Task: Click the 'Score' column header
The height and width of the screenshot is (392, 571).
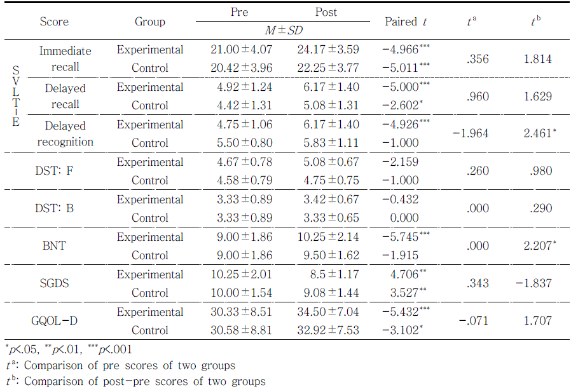Action: click(54, 22)
